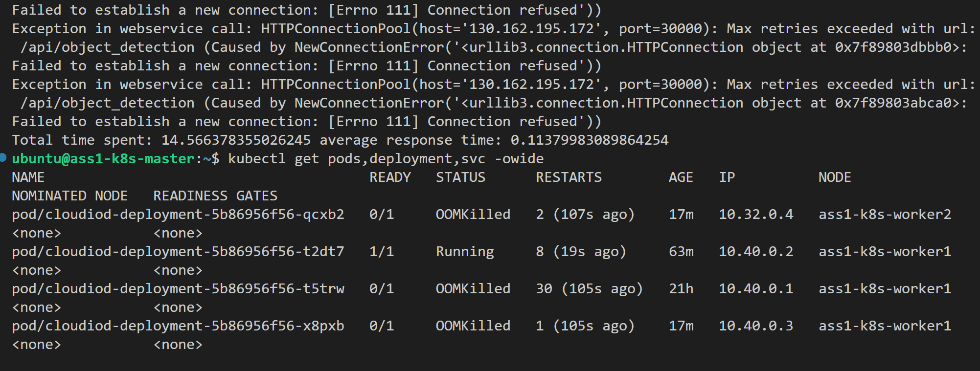Click the Total time spent line
980x371 pixels.
pos(340,140)
